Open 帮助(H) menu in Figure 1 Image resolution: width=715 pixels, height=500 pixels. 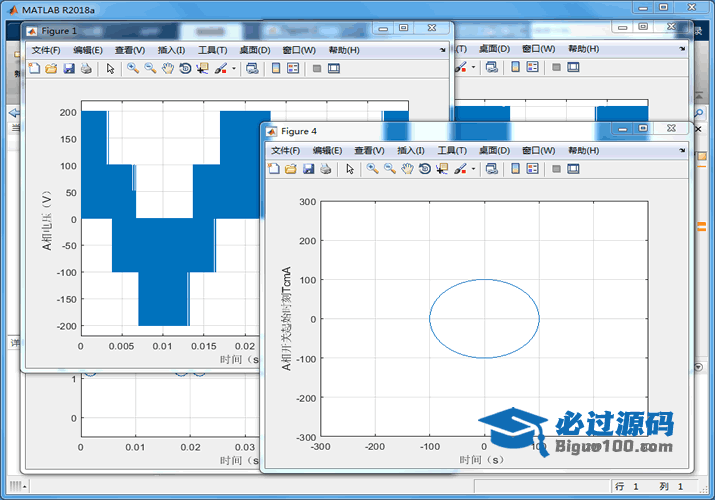pos(344,50)
